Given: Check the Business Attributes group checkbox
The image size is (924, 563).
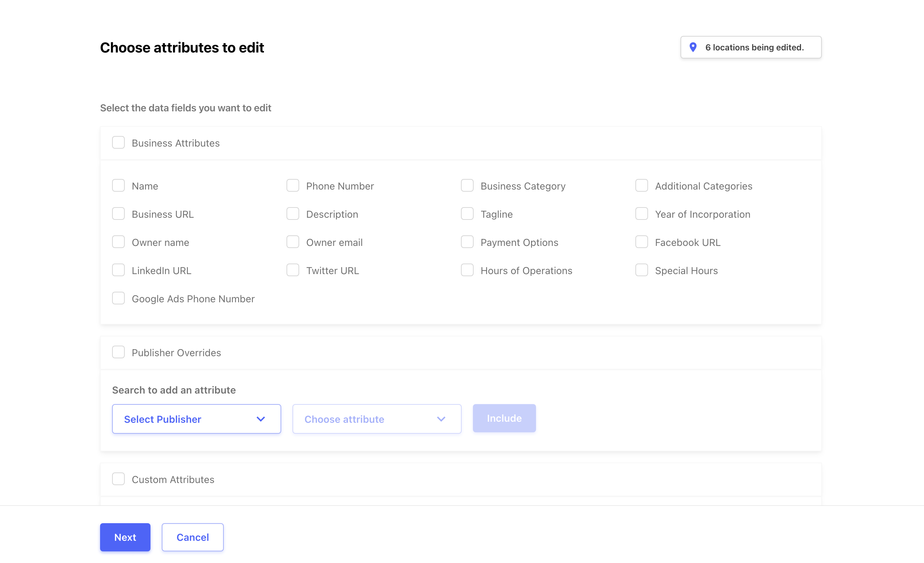Looking at the screenshot, I should pos(118,142).
